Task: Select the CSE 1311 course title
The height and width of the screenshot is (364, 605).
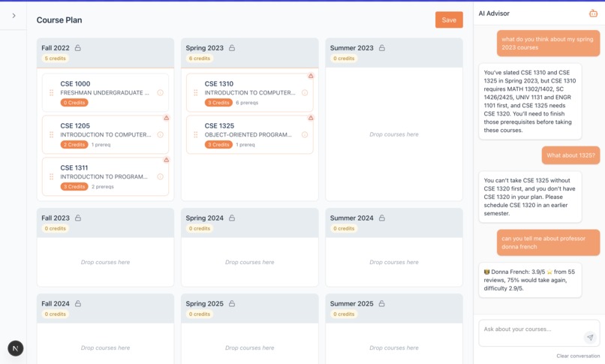Action: point(74,167)
